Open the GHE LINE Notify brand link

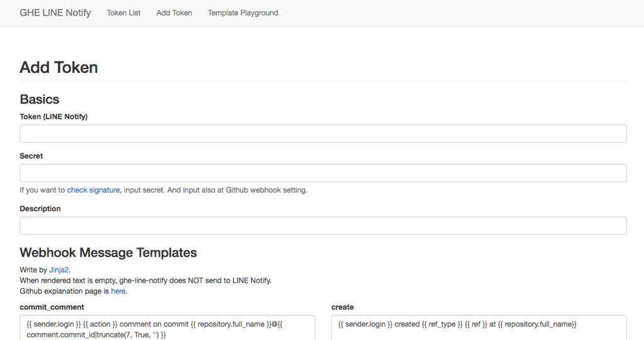tap(55, 13)
